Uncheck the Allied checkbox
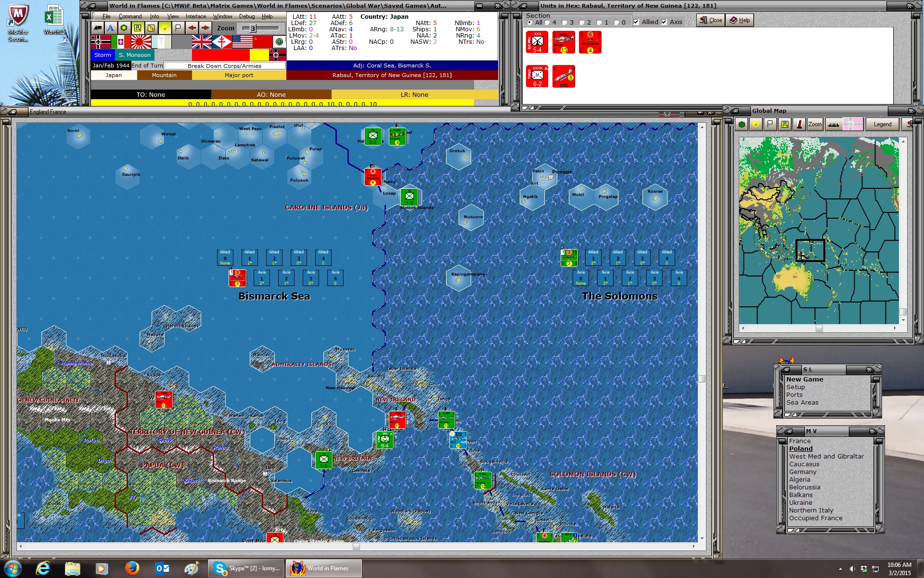Viewport: 924px width, 578px height. click(636, 22)
